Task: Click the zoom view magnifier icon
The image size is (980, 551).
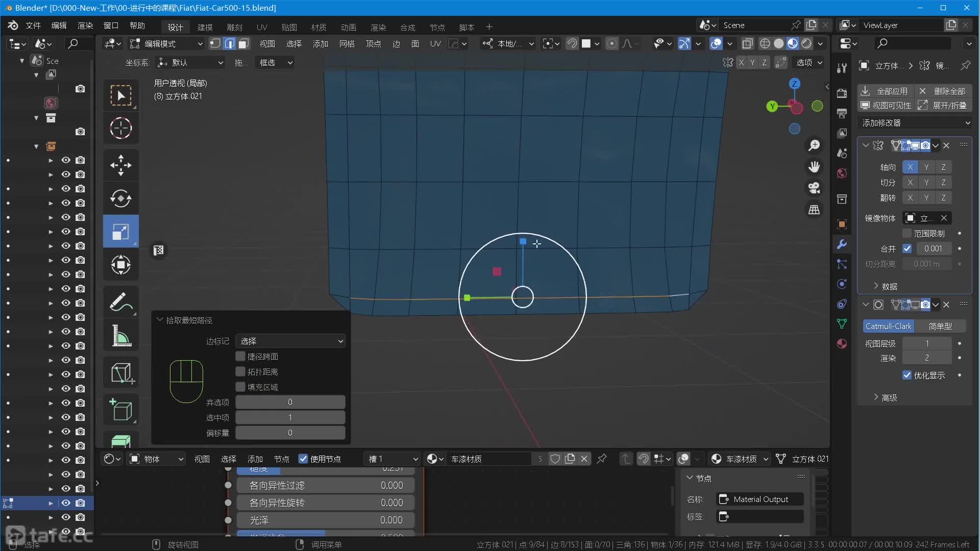Action: pos(814,145)
